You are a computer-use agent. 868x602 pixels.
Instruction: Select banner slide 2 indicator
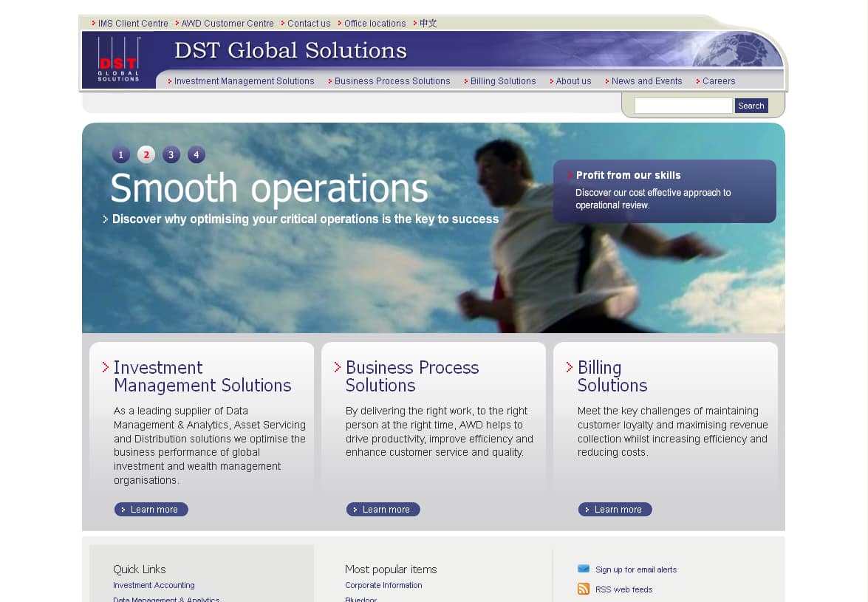click(146, 154)
